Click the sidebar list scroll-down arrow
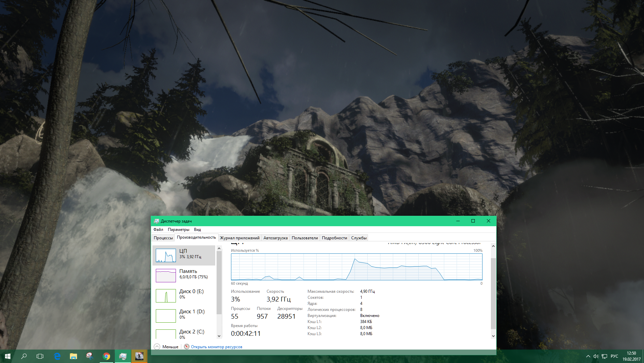 tap(219, 336)
